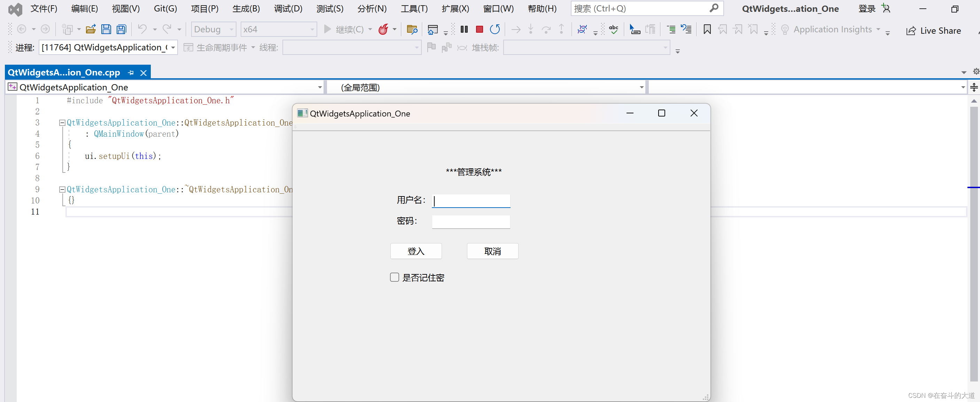Screen dimensions: 980x402
Task: Open Live Share from the toolbar
Action: [933, 31]
